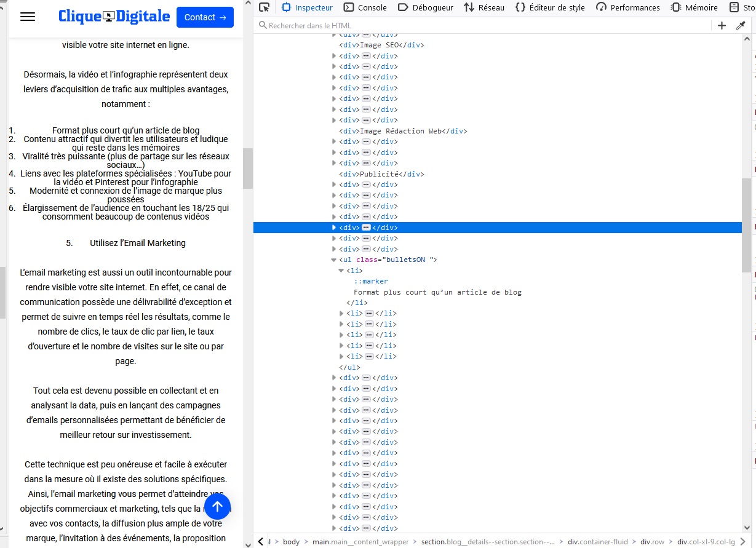Switch to the Performances panel

[x=628, y=7]
